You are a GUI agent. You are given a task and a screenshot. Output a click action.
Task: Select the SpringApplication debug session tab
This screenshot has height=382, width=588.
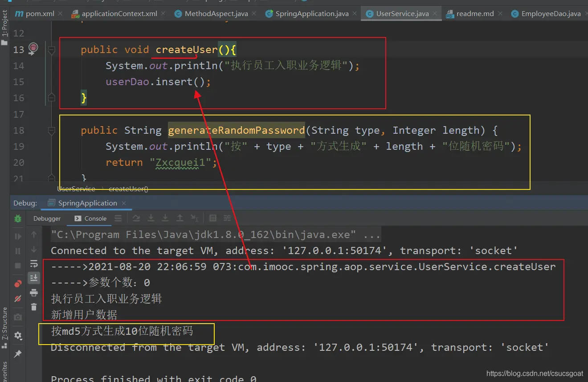coord(87,203)
